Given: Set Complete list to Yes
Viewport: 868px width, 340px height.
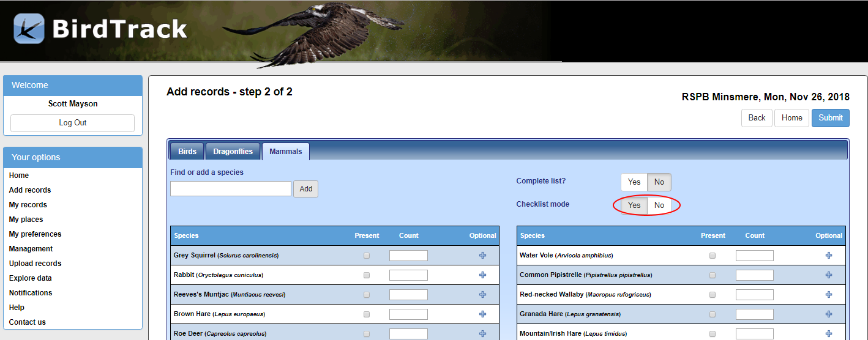Looking at the screenshot, I should tap(634, 182).
